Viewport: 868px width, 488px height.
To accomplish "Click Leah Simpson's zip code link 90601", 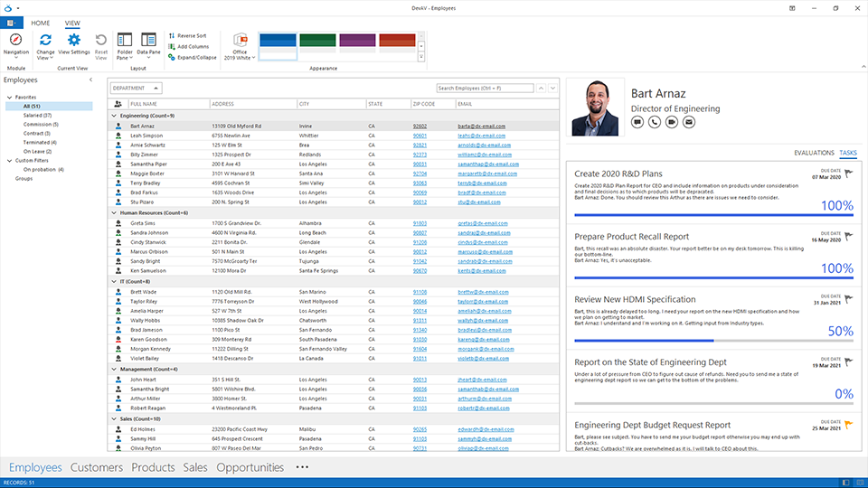I will click(420, 136).
